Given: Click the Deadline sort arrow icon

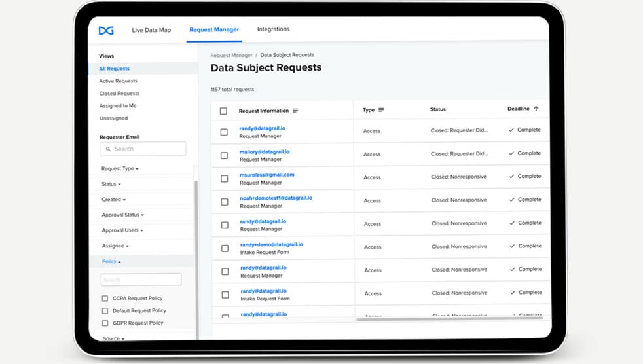Looking at the screenshot, I should [x=536, y=109].
